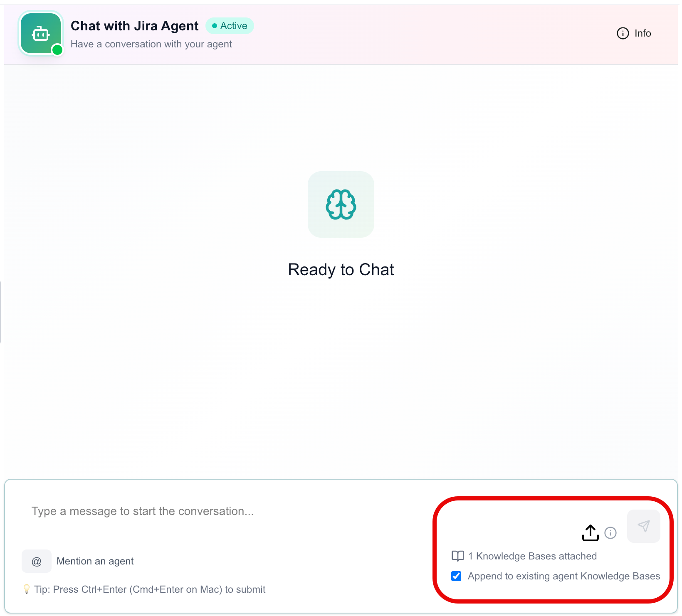
Task: Click the brain icon above Ready to Chat
Action: [341, 205]
